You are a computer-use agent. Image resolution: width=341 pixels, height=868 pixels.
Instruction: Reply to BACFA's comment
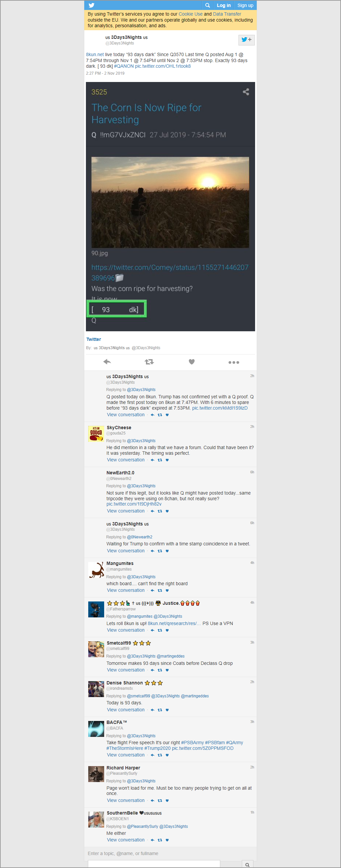[x=153, y=755]
